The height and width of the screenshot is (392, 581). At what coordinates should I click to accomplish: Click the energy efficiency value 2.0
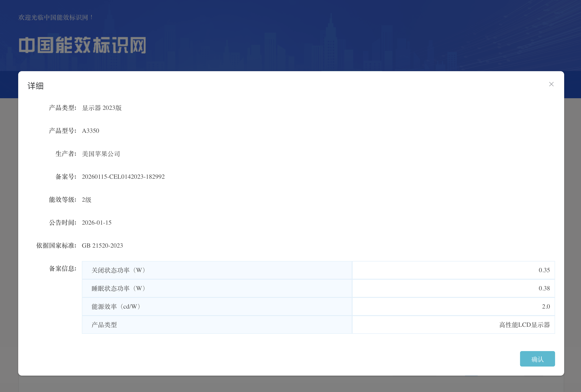point(546,307)
